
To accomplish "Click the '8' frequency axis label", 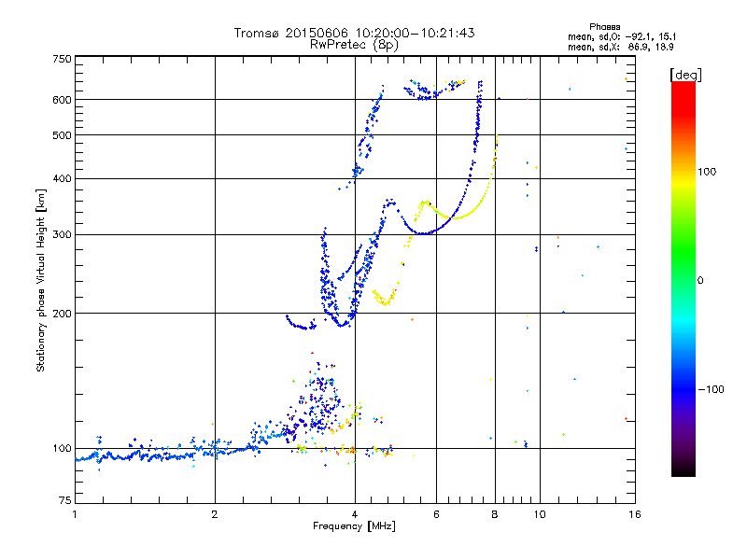I will pyautogui.click(x=495, y=514).
